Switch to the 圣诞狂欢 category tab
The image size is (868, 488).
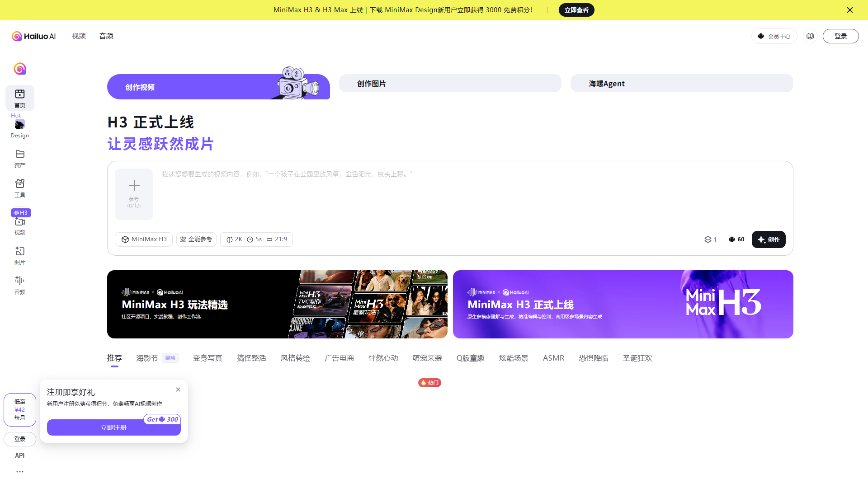pos(637,358)
